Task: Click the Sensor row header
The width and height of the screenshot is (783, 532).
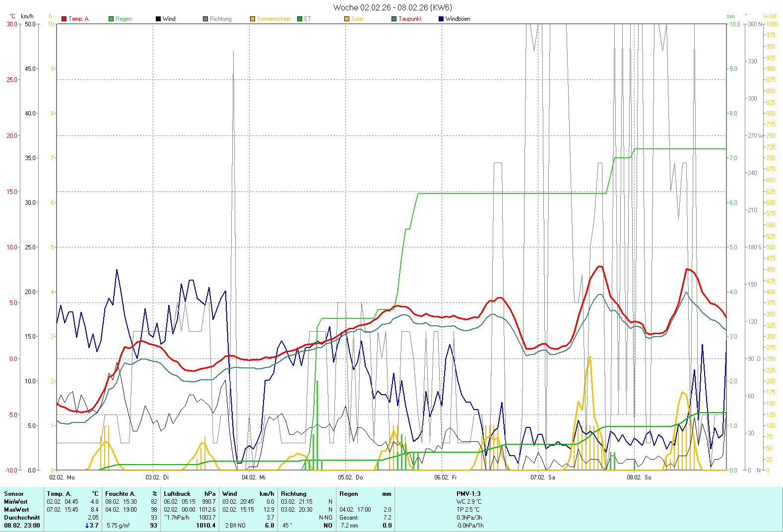Action: coord(14,494)
